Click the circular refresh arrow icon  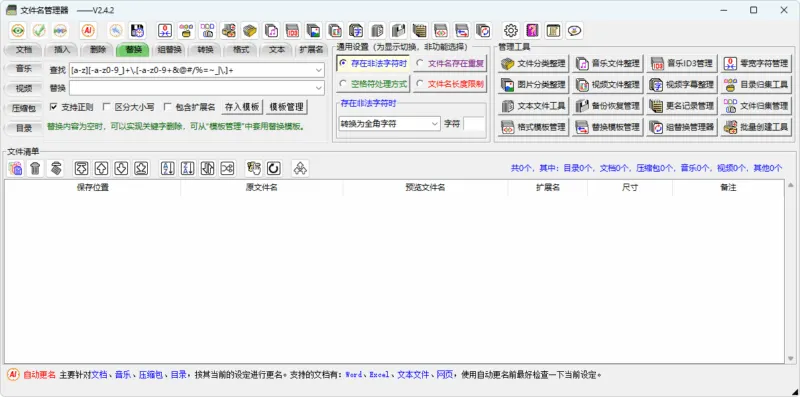(273, 168)
